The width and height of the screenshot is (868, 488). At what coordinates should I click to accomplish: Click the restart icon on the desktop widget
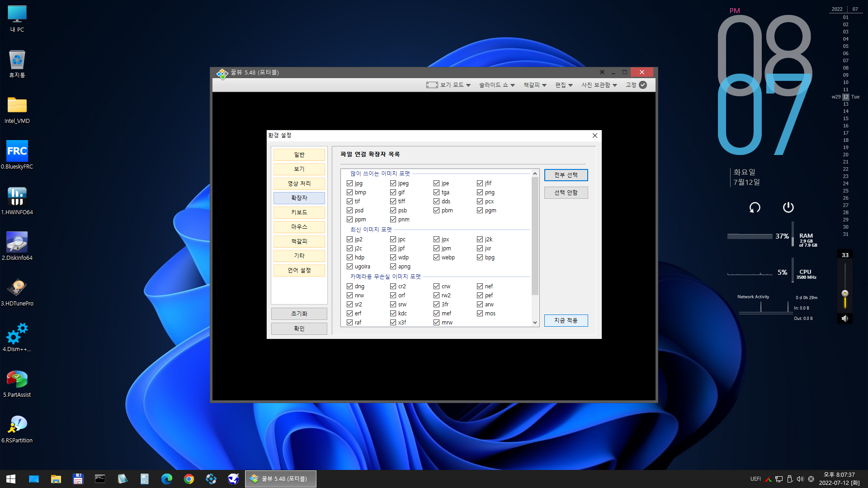pos(755,207)
